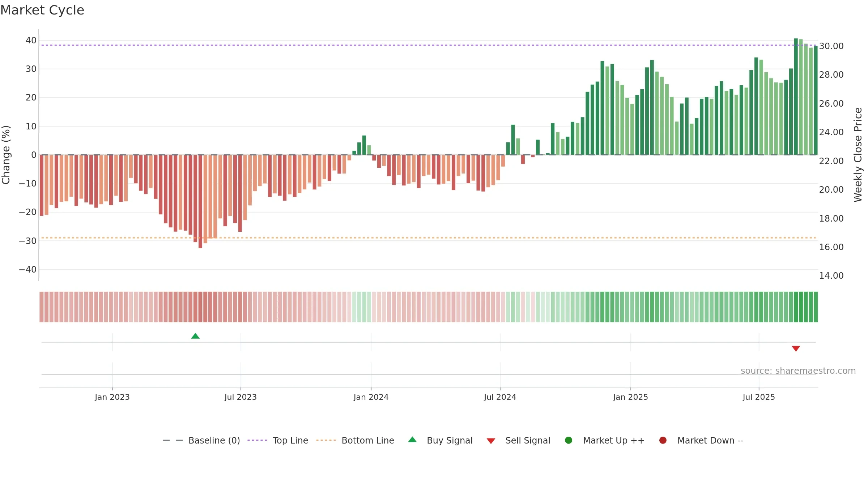This screenshot has width=868, height=488.
Task: Click the grey dashed Baseline legend swatch
Action: click(x=173, y=440)
